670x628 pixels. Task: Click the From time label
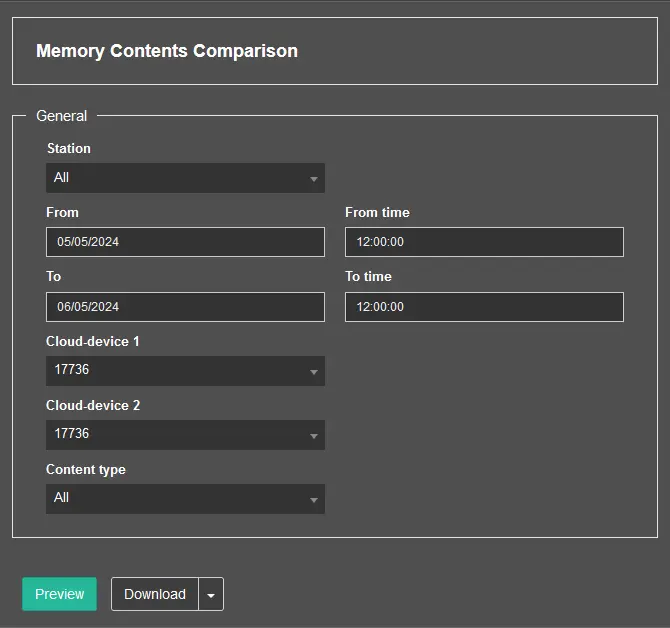377,212
